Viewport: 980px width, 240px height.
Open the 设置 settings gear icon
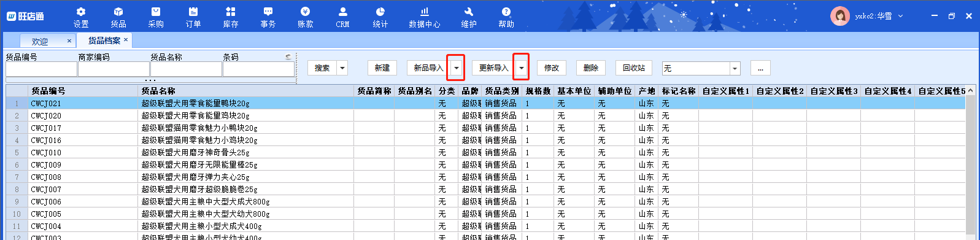[81, 12]
